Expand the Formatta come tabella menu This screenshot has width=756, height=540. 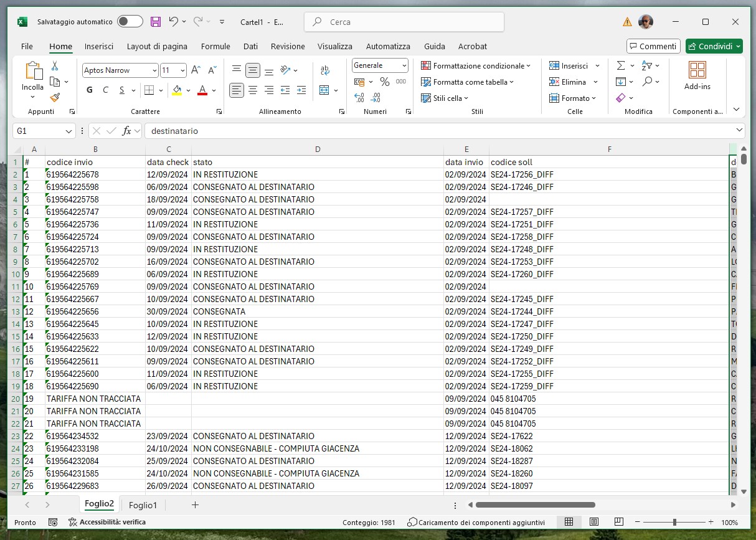click(468, 82)
